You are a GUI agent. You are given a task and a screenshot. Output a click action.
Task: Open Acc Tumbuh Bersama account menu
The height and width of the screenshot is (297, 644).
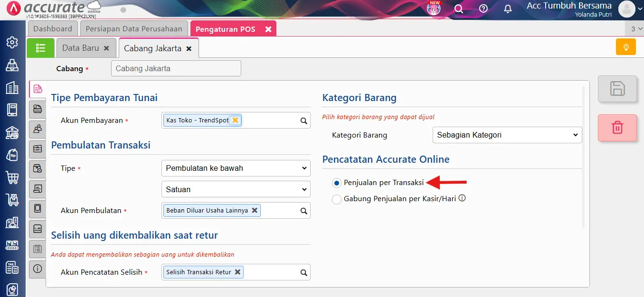coord(570,9)
